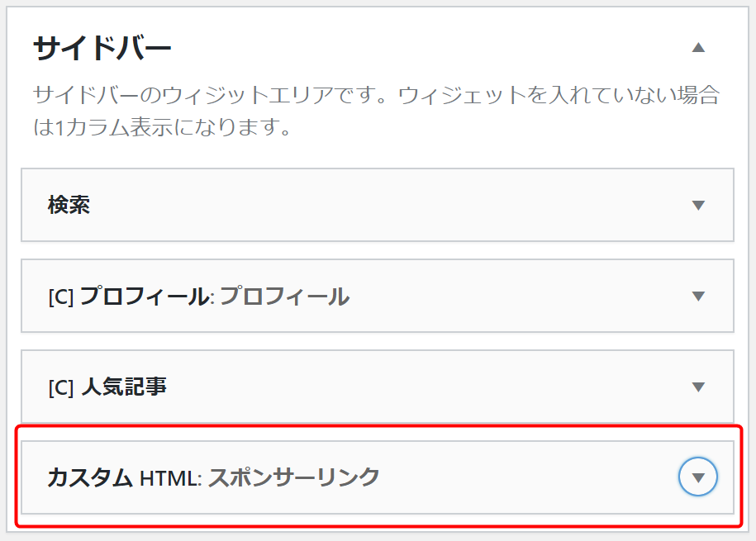The height and width of the screenshot is (541, 756).
Task: Select the スポンサーリンク widget subtitle
Action: click(294, 477)
